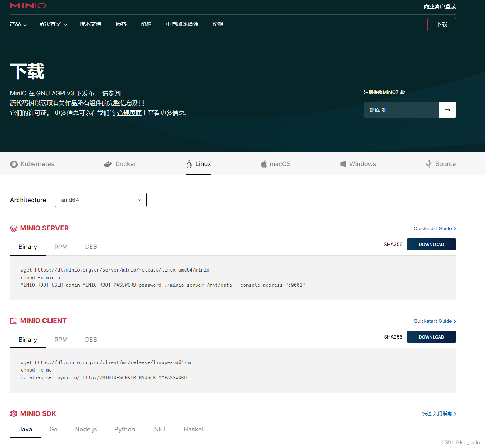Select the MinIO Server RPM tab

pyautogui.click(x=61, y=247)
